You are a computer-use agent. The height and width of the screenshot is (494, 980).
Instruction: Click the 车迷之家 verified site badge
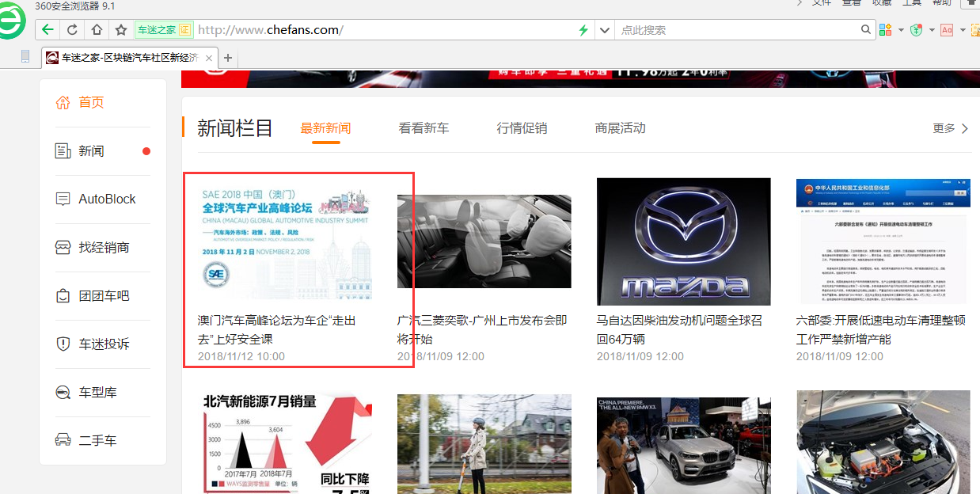click(x=164, y=30)
